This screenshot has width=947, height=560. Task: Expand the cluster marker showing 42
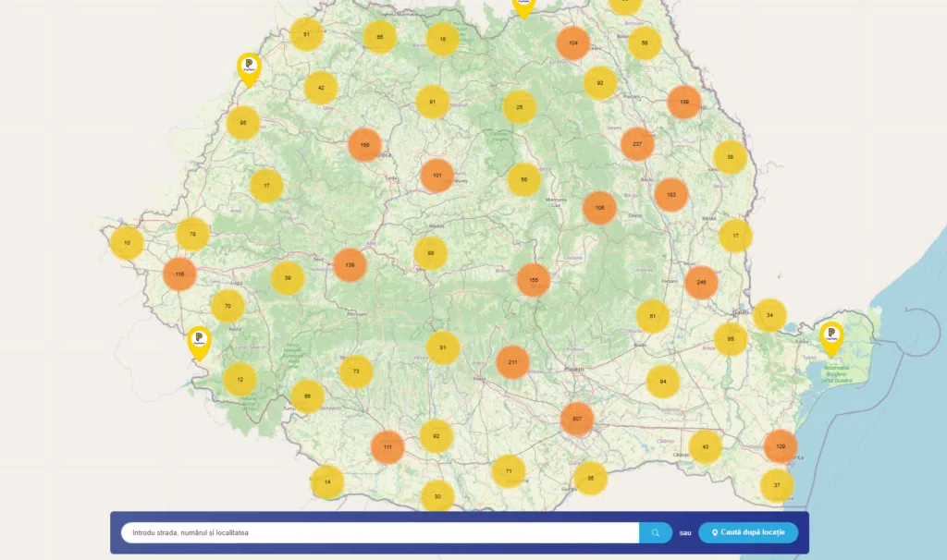click(321, 88)
